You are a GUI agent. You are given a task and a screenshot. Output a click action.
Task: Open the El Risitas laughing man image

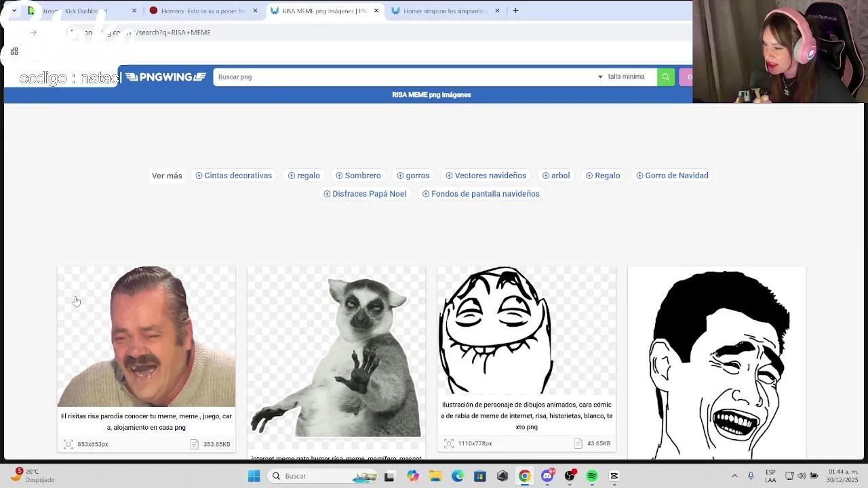click(x=146, y=336)
